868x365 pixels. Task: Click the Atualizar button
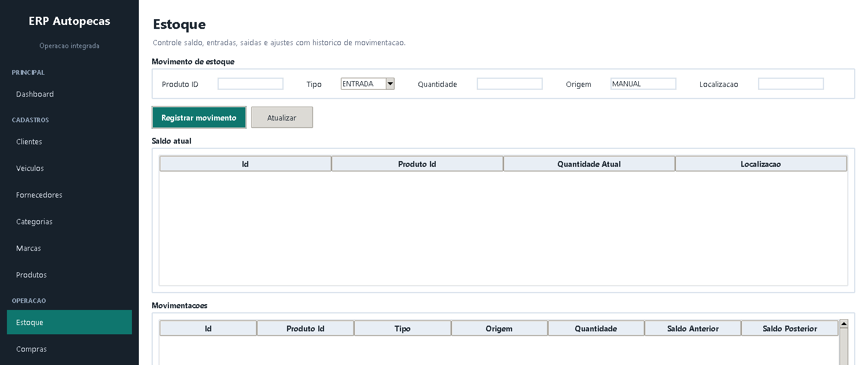(x=282, y=117)
